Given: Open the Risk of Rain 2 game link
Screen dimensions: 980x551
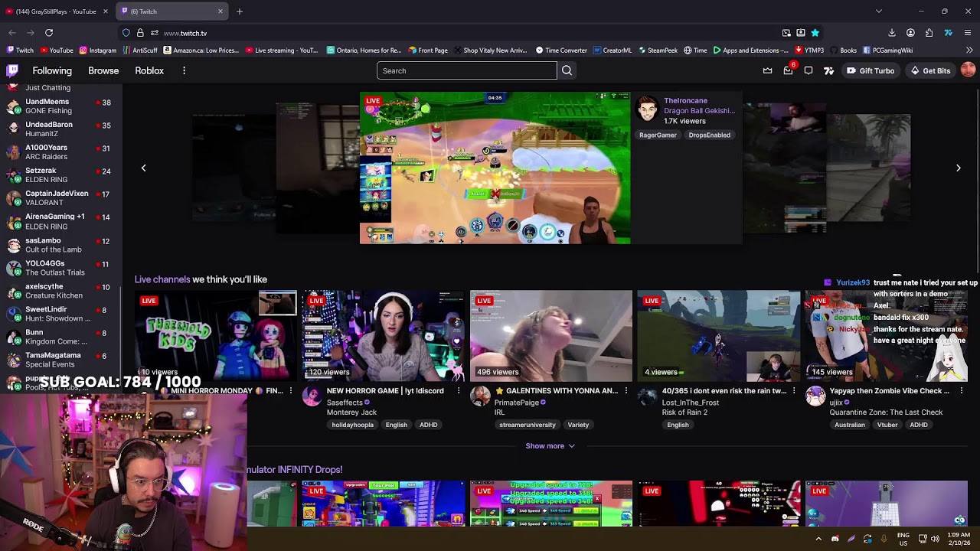Looking at the screenshot, I should pyautogui.click(x=684, y=412).
